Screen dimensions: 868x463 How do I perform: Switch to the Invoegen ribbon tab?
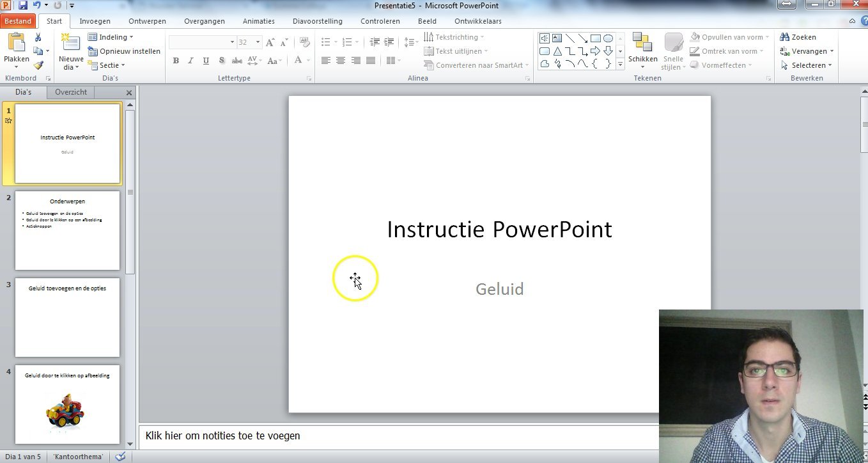(95, 20)
